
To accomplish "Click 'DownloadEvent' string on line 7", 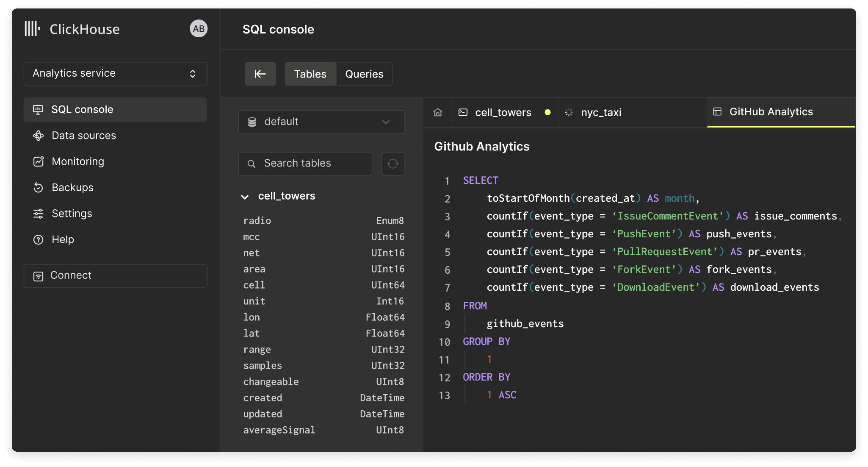I will (x=656, y=287).
